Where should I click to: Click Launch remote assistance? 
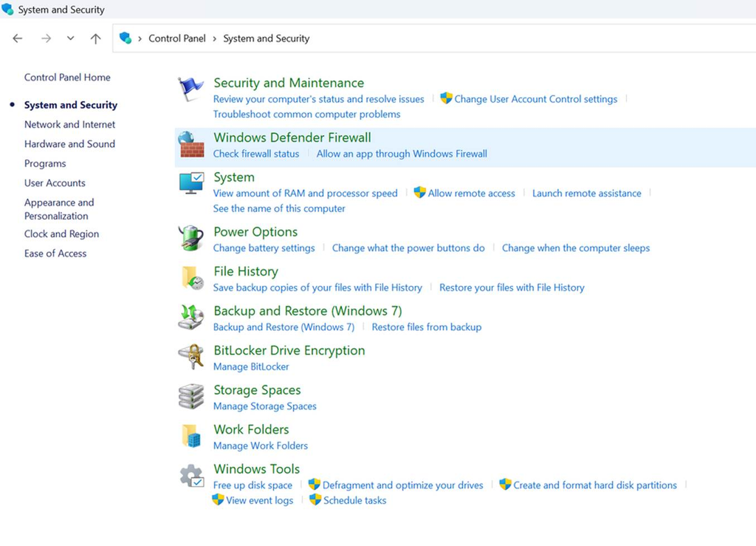[x=587, y=193]
